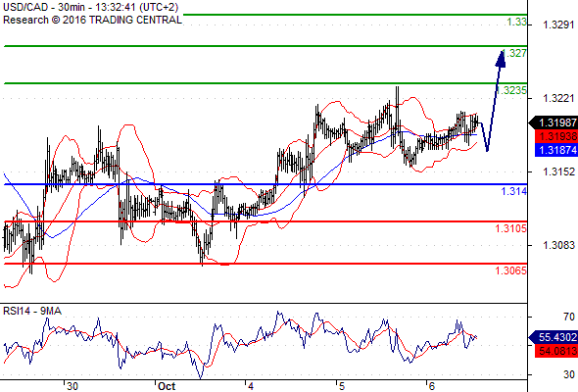
Task: Click the blue price tag 1.31874
Action: point(556,150)
